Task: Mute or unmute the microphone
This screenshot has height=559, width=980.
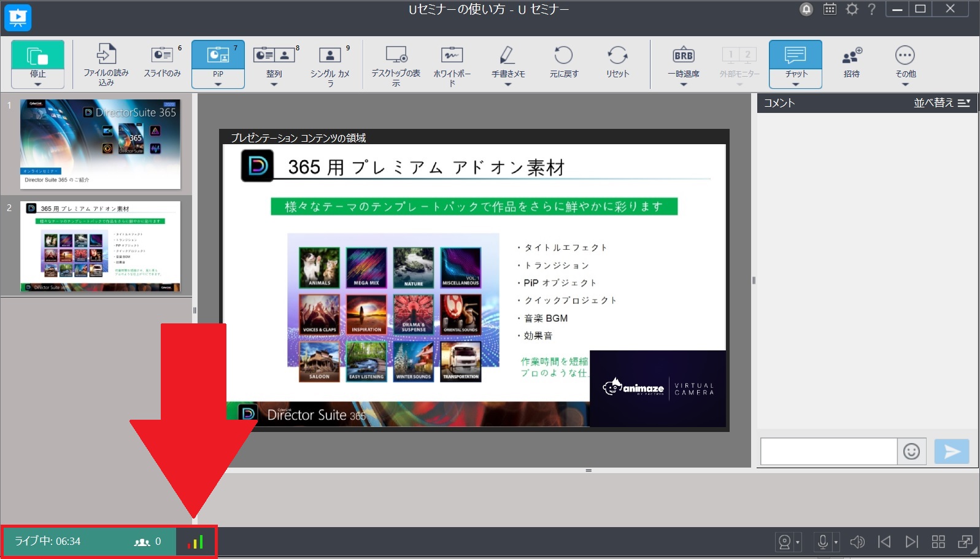Action: point(823,542)
